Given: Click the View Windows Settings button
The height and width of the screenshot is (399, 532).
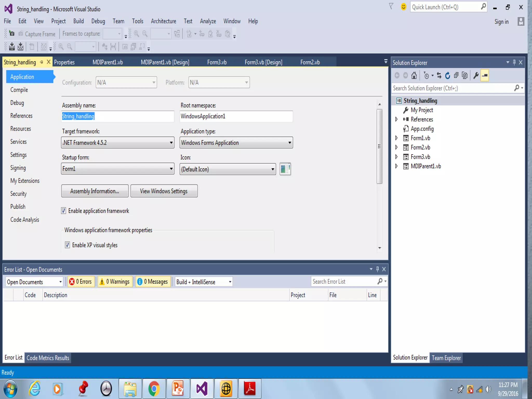Looking at the screenshot, I should click(x=164, y=191).
